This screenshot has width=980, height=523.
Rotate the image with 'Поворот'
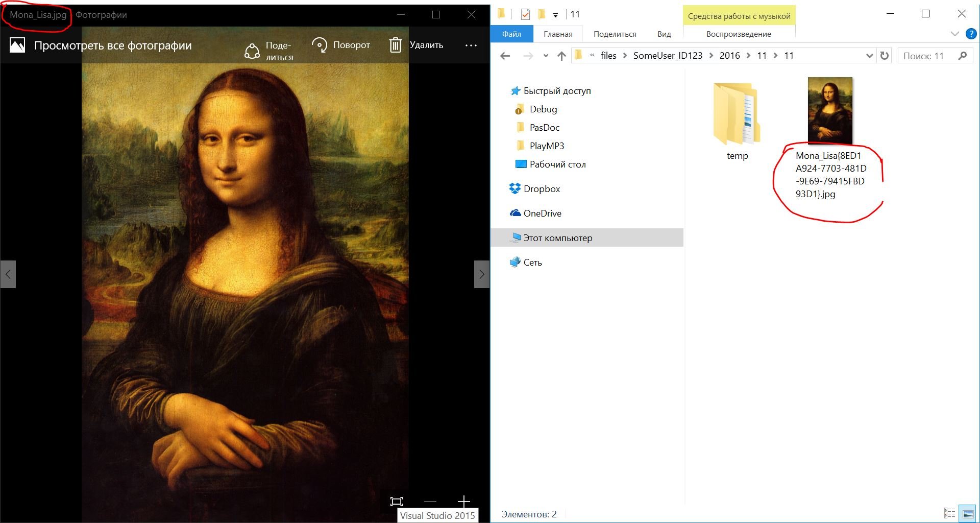point(341,45)
